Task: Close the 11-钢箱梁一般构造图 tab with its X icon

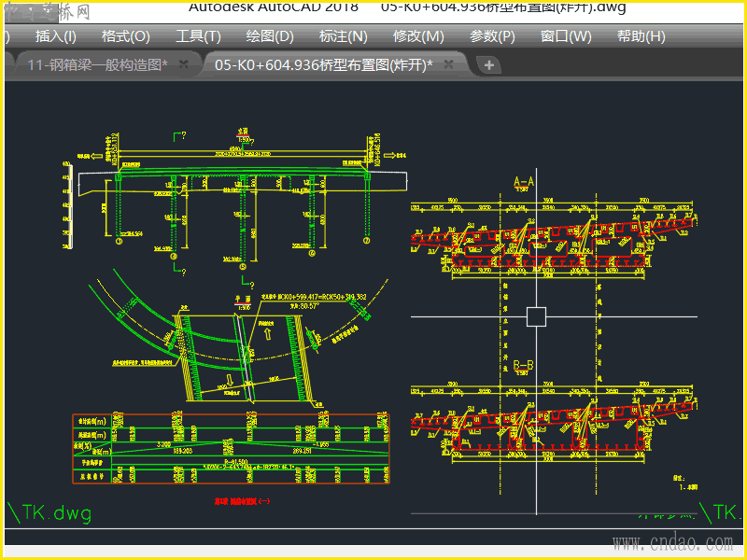Action: (x=183, y=64)
